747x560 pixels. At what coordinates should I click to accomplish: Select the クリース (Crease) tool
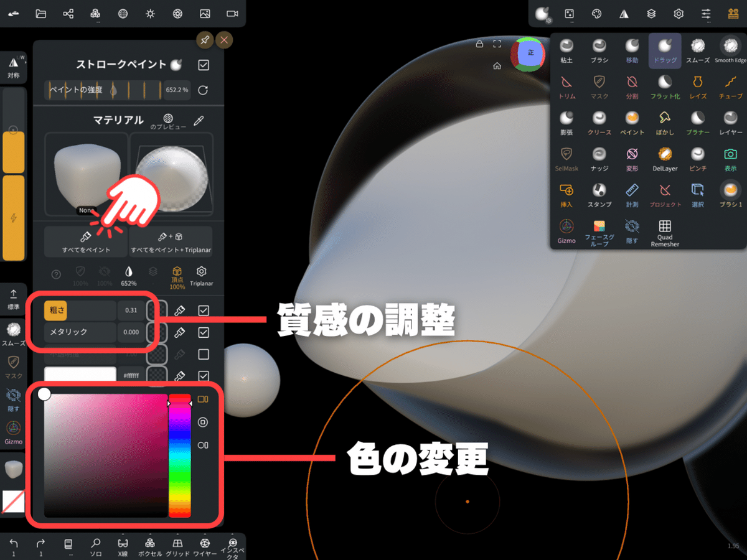(599, 123)
